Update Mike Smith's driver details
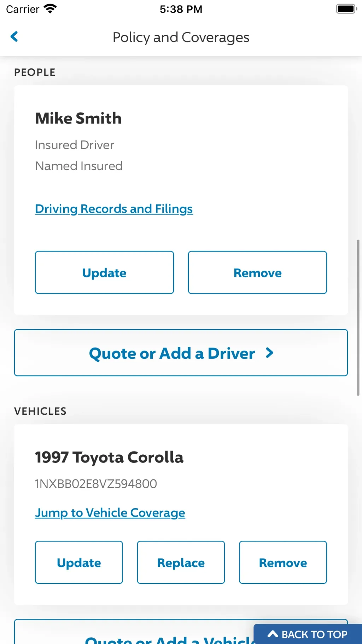The width and height of the screenshot is (362, 644). tap(104, 272)
